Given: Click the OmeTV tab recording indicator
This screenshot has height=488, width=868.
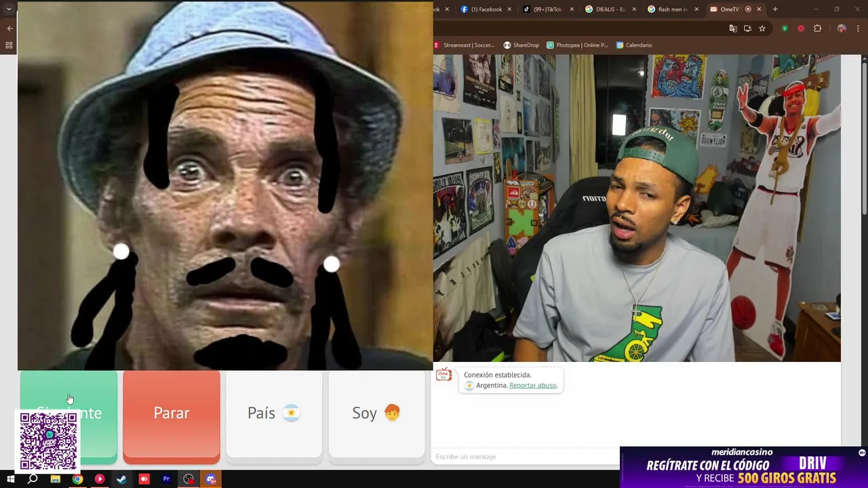Looking at the screenshot, I should (x=748, y=9).
